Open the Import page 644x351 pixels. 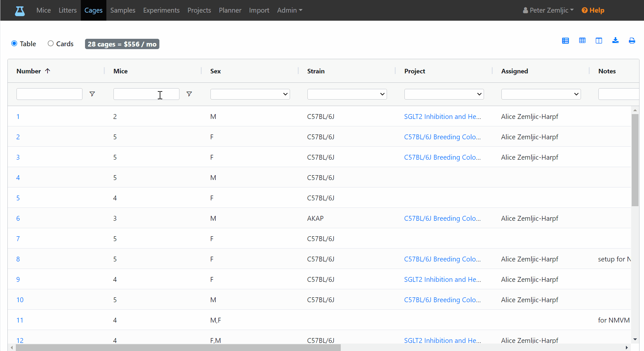click(259, 10)
